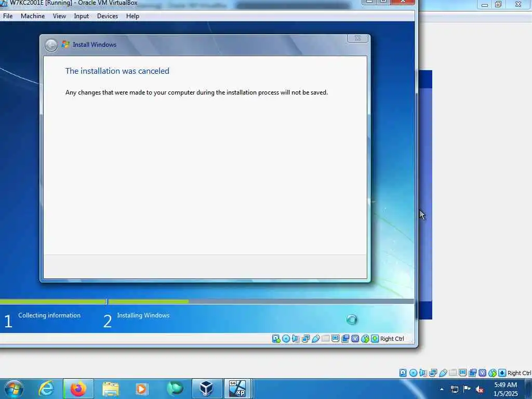Viewport: 532px width, 399px height.
Task: Click the network indicator in background VirtualBox window
Action: [433, 373]
